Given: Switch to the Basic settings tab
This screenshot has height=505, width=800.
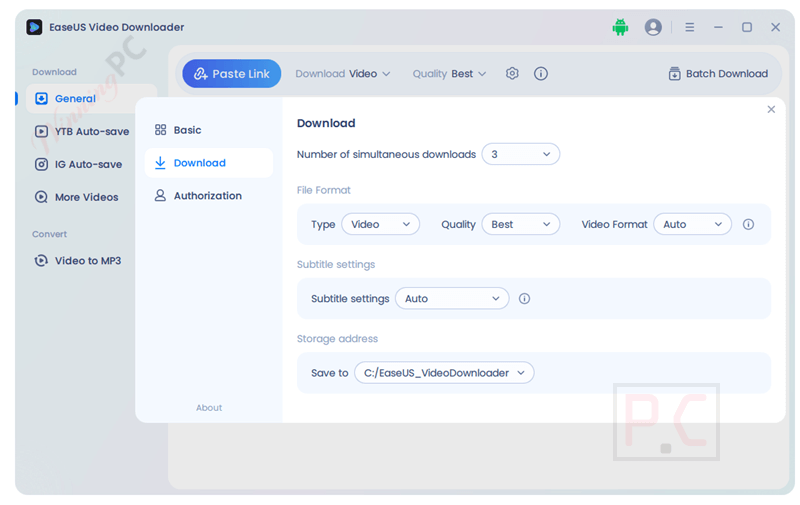Looking at the screenshot, I should pyautogui.click(x=209, y=130).
